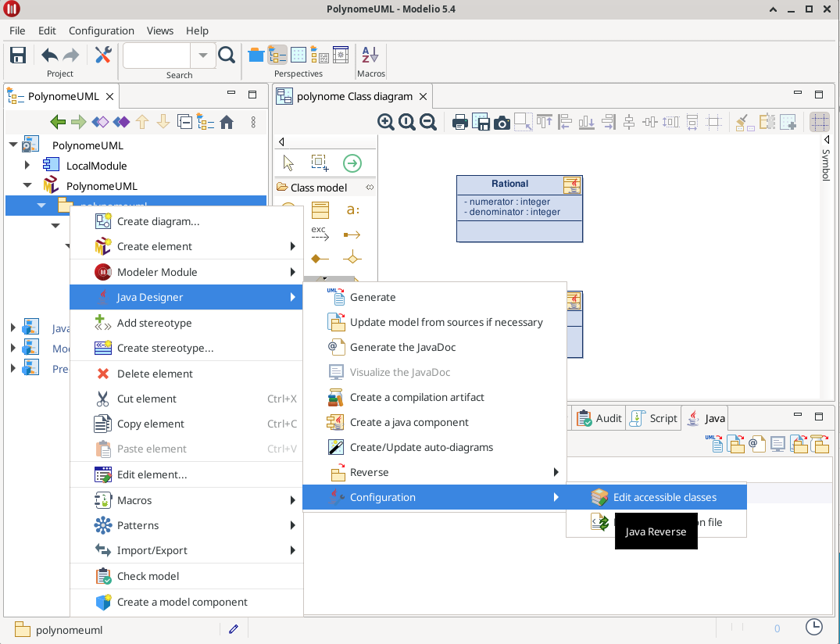Open the Views menu
Image resolution: width=840 pixels, height=644 pixels.
click(160, 30)
